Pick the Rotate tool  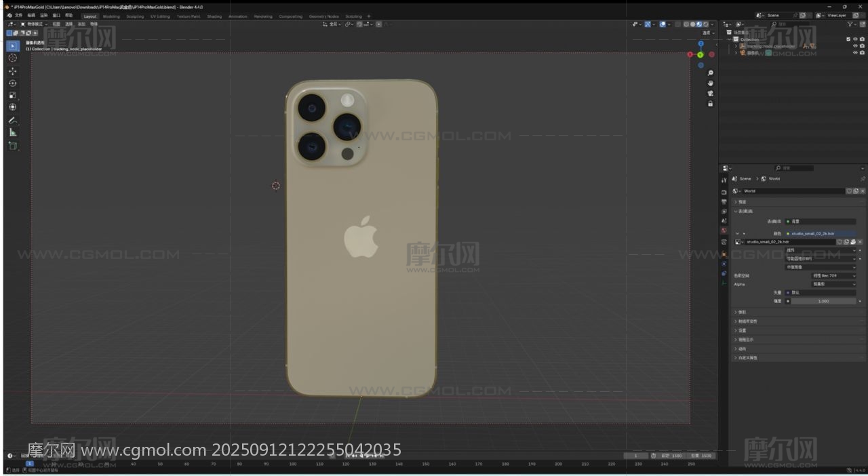(x=12, y=83)
